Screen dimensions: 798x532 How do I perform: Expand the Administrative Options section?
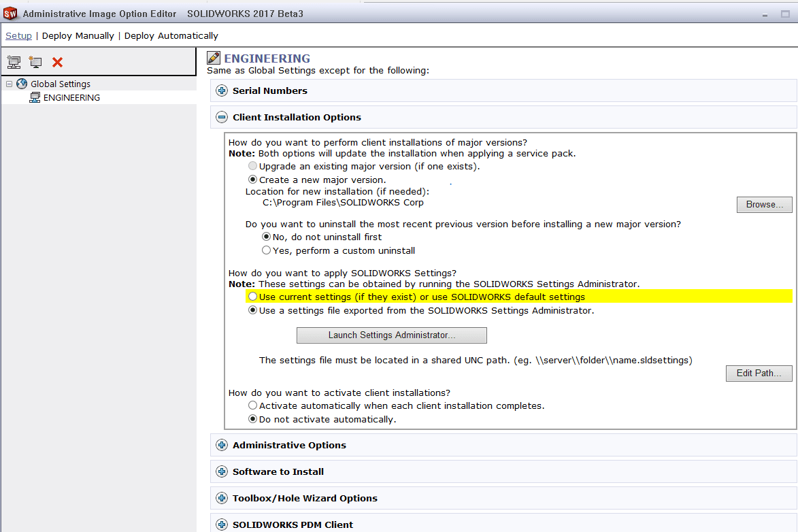(x=222, y=445)
